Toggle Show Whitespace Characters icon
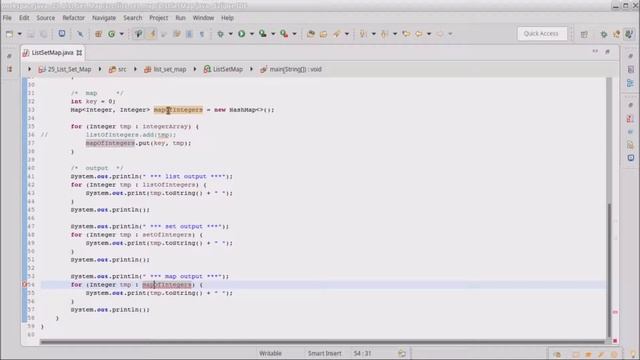The width and height of the screenshot is (640, 360). pyautogui.click(x=202, y=34)
